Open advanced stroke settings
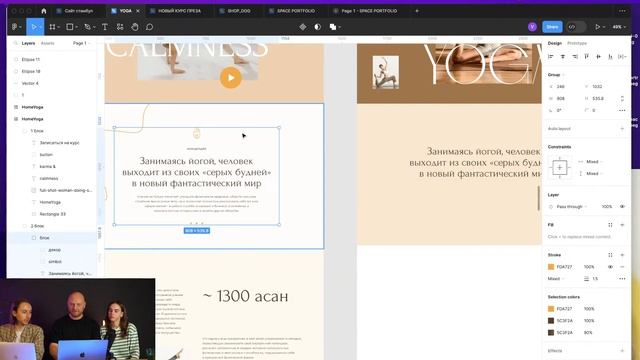Screen dimensions: 640x360 click(x=622, y=278)
